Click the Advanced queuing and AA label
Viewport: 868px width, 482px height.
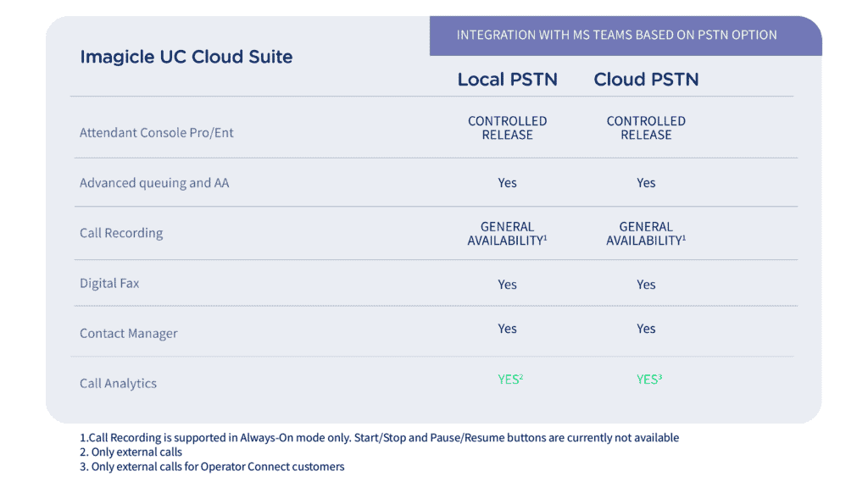click(x=153, y=183)
